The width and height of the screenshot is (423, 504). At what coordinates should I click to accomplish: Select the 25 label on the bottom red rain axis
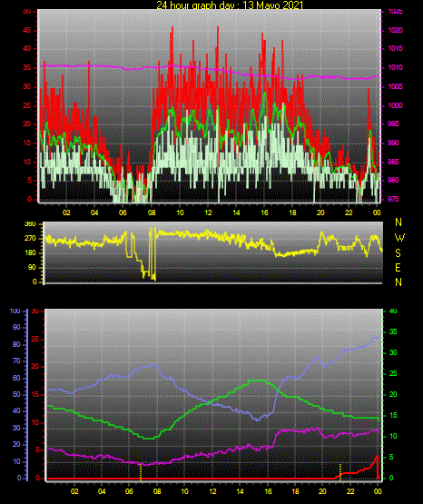tap(35, 339)
